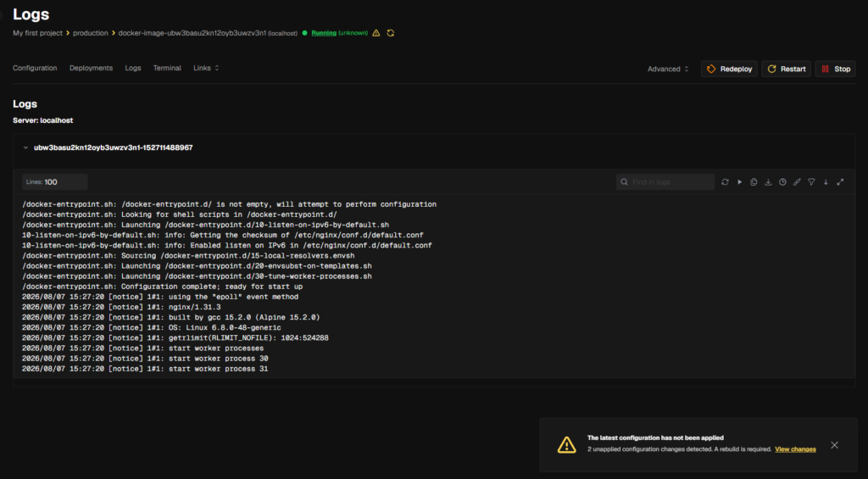
Task: Click the 'Enabled listen on IPv6' log line
Action: coord(227,245)
